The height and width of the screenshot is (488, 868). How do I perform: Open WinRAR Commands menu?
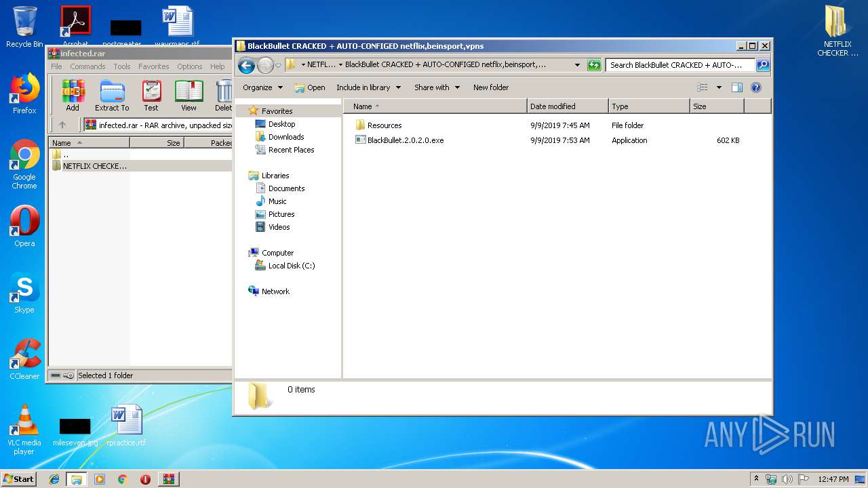(x=87, y=66)
